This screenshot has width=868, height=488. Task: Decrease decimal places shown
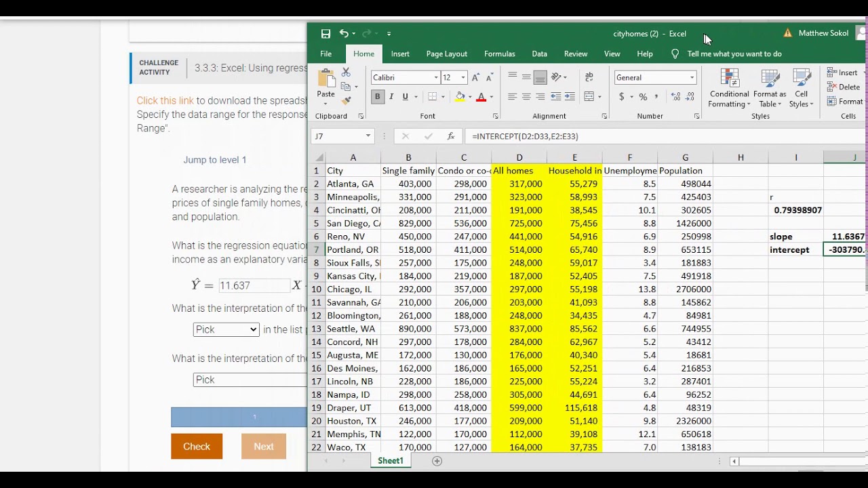[x=690, y=97]
